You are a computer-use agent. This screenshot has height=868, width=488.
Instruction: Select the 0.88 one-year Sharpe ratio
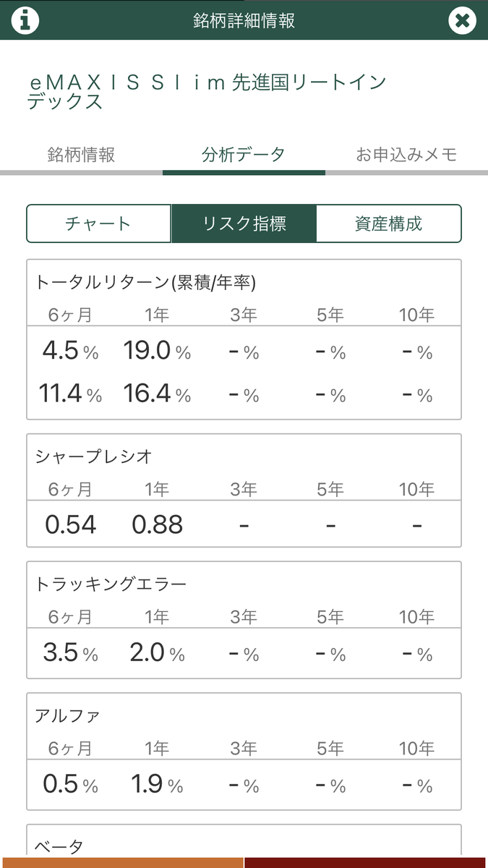pyautogui.click(x=157, y=524)
